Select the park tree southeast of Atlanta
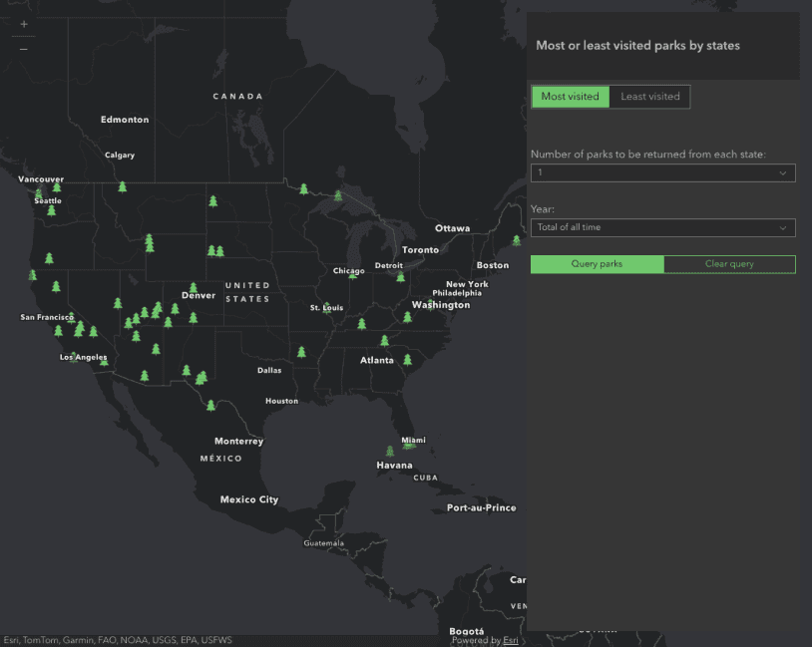 pos(407,360)
